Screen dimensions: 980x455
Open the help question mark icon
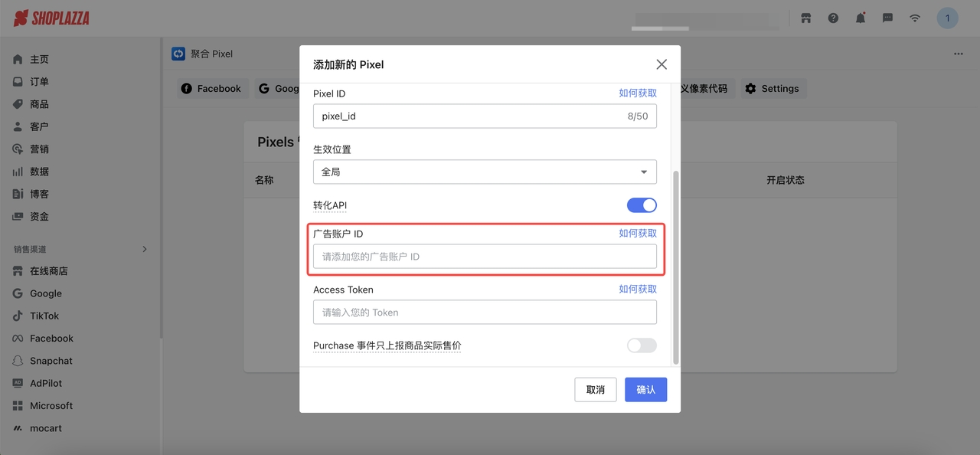pos(833,18)
